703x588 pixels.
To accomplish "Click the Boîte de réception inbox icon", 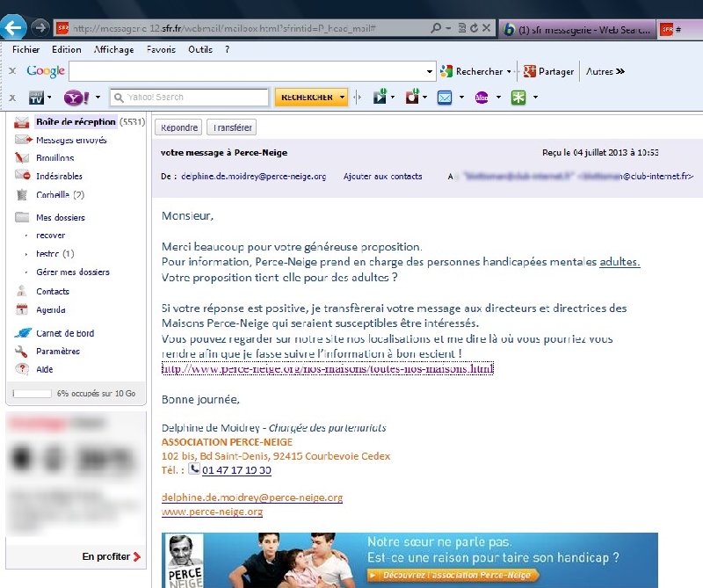I will (21, 122).
